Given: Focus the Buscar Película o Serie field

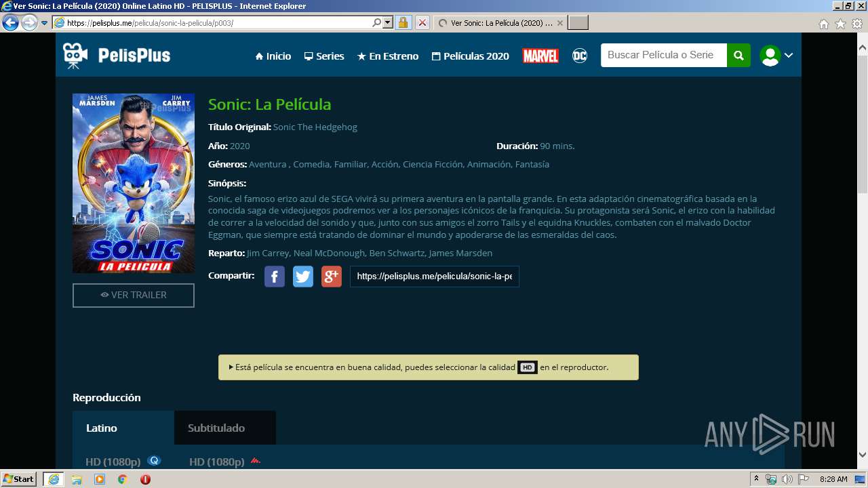Looking at the screenshot, I should click(663, 56).
